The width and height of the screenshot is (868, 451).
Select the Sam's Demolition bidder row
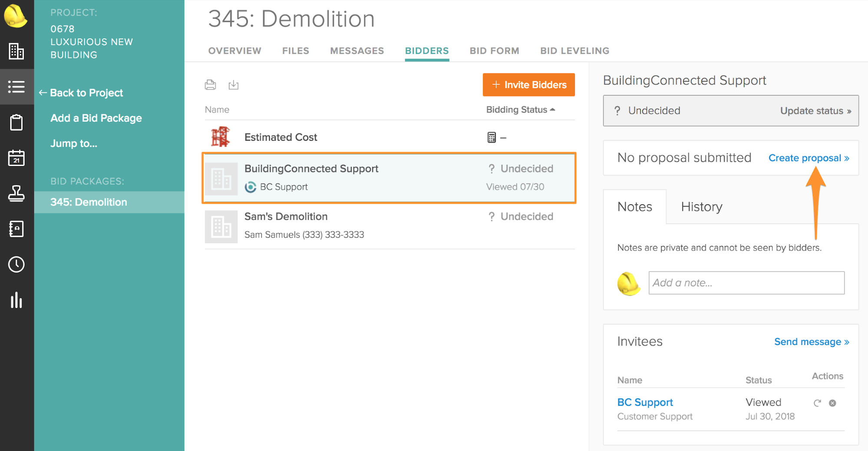coord(389,225)
